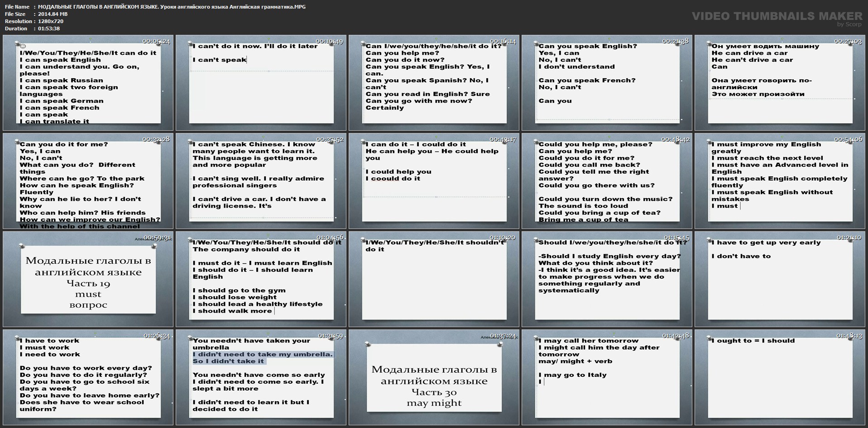Click the line "may/ might + verb"
The height and width of the screenshot is (428, 868).
(x=575, y=361)
